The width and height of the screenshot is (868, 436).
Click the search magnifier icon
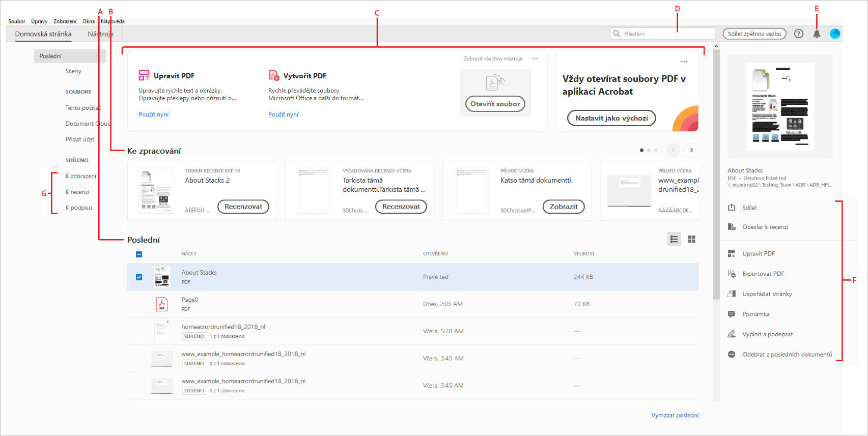(617, 34)
